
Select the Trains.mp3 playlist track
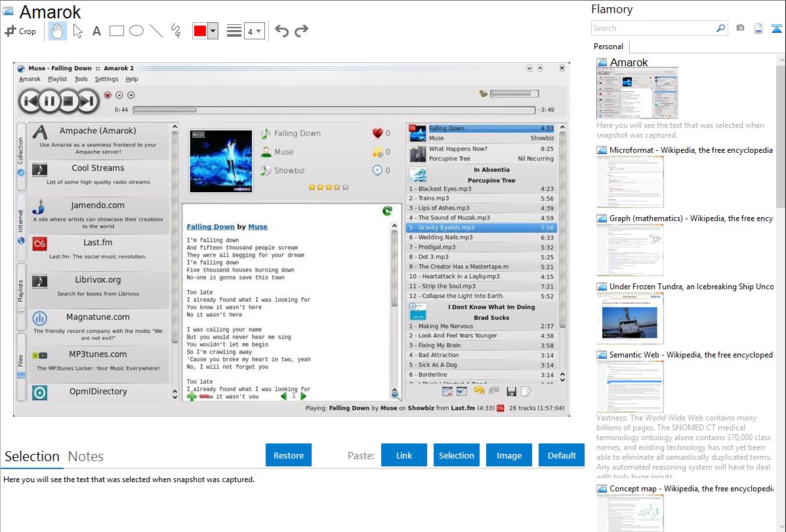tap(481, 198)
